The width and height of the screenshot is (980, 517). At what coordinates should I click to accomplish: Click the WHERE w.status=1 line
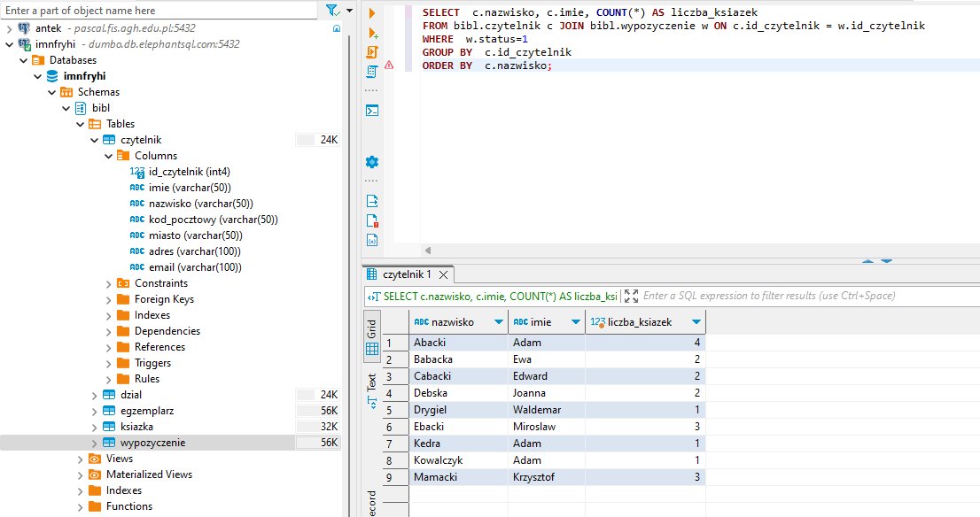[475, 39]
